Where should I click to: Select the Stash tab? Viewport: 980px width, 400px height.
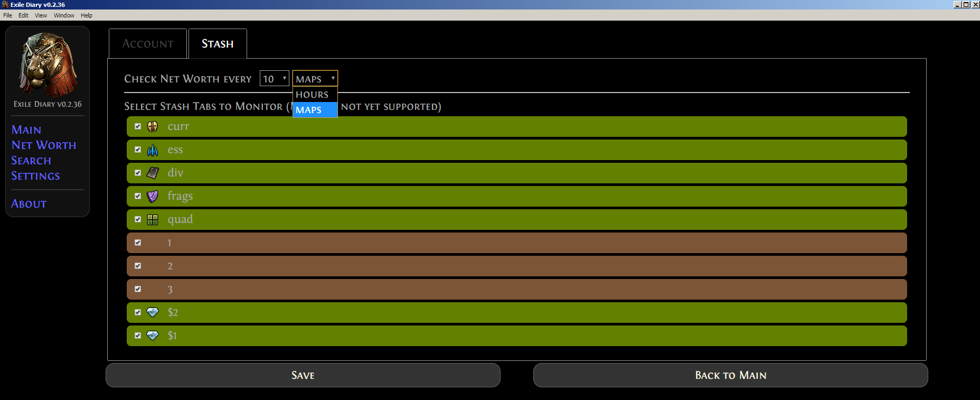pyautogui.click(x=218, y=44)
